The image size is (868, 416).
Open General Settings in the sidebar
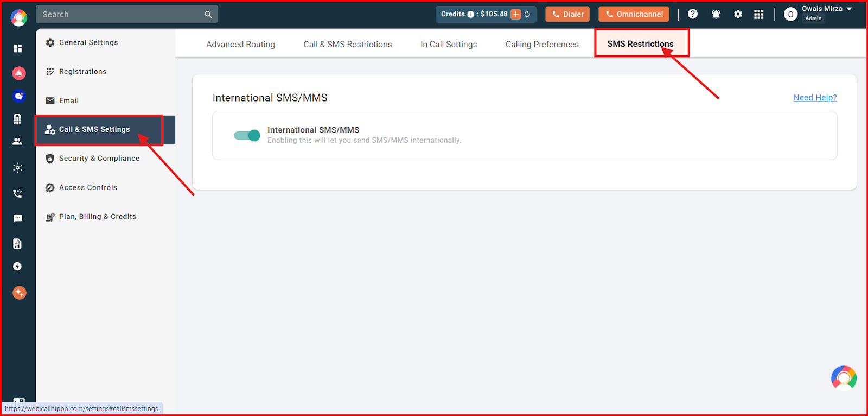pos(105,42)
